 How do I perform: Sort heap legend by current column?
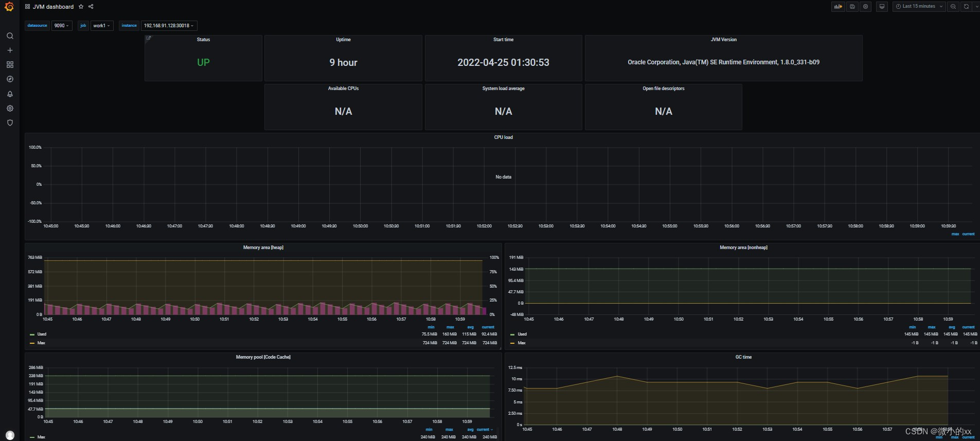(488, 327)
